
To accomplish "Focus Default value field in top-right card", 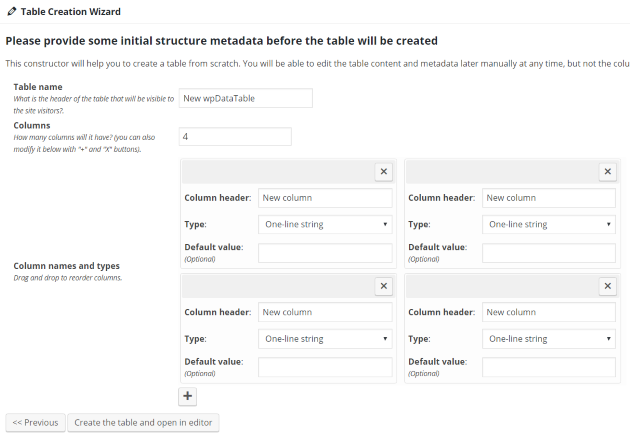I will point(549,253).
